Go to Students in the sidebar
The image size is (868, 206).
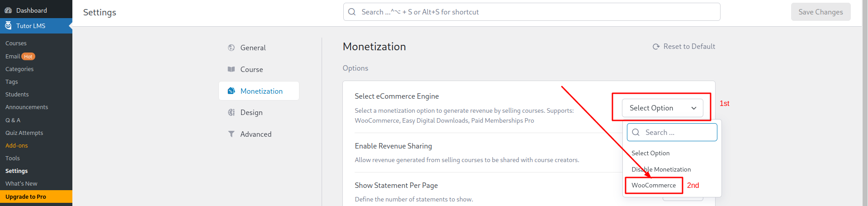point(17,94)
